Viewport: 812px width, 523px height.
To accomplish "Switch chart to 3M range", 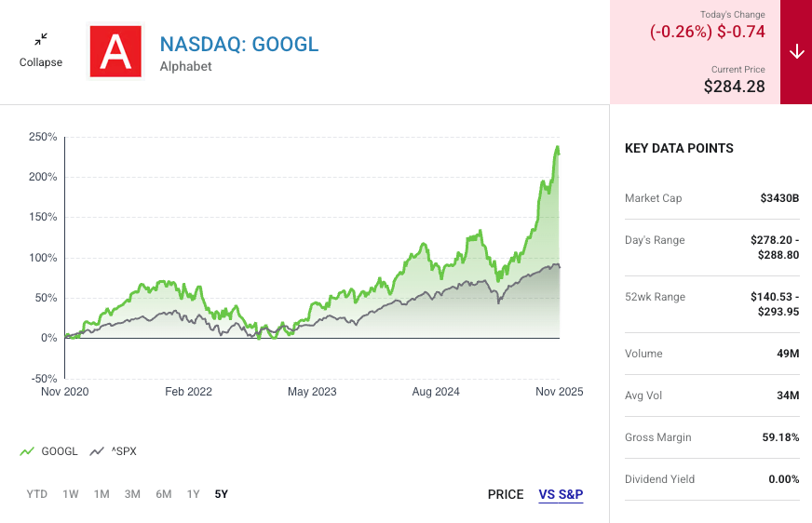I will 132,494.
